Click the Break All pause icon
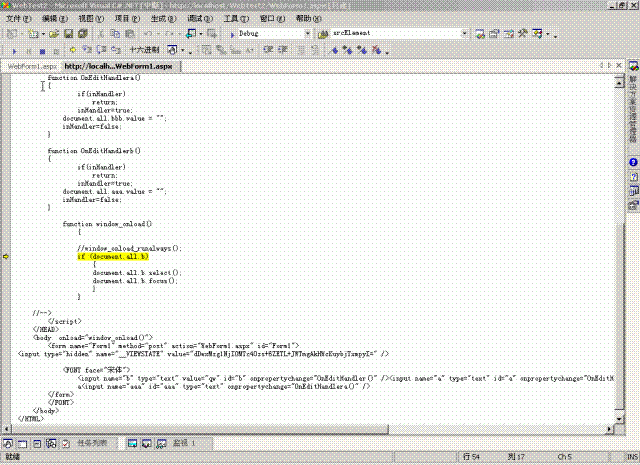Image resolution: width=640 pixels, height=465 pixels. pos(29,51)
